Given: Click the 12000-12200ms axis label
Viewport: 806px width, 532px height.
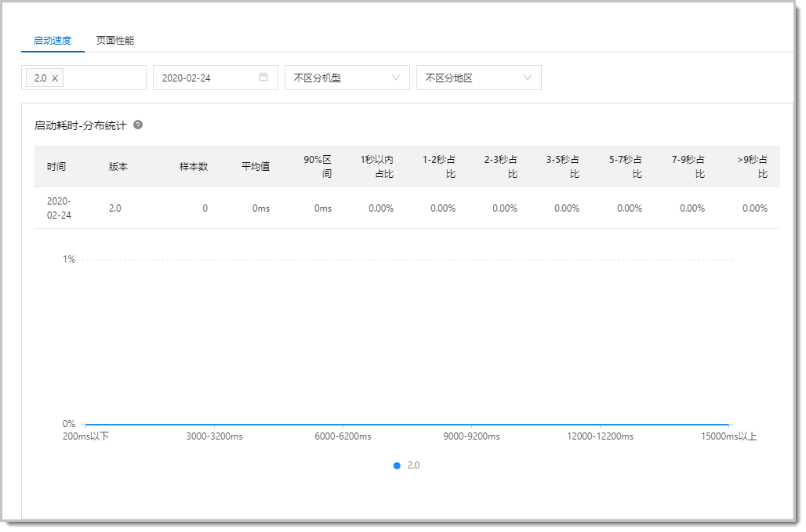Looking at the screenshot, I should tap(601, 436).
